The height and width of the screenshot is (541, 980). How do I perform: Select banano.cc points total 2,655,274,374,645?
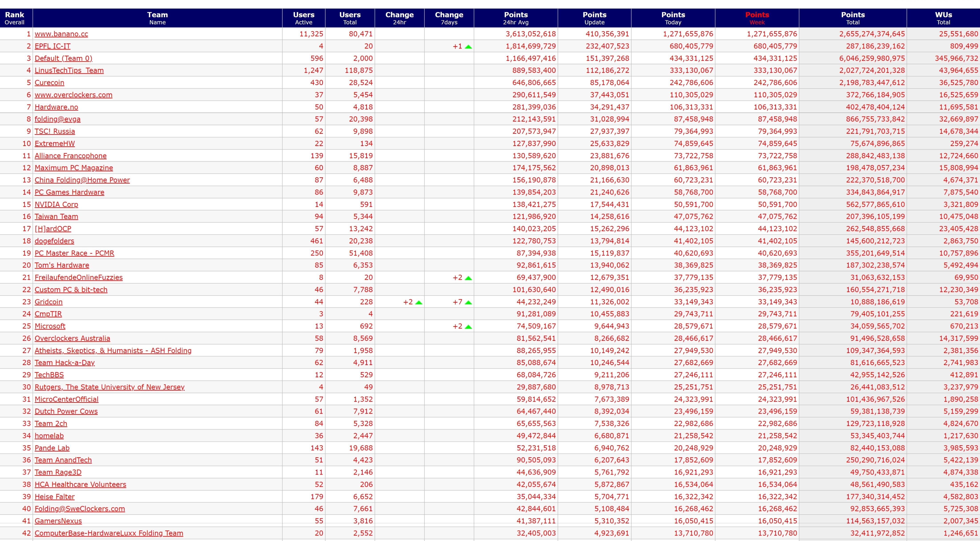[872, 34]
